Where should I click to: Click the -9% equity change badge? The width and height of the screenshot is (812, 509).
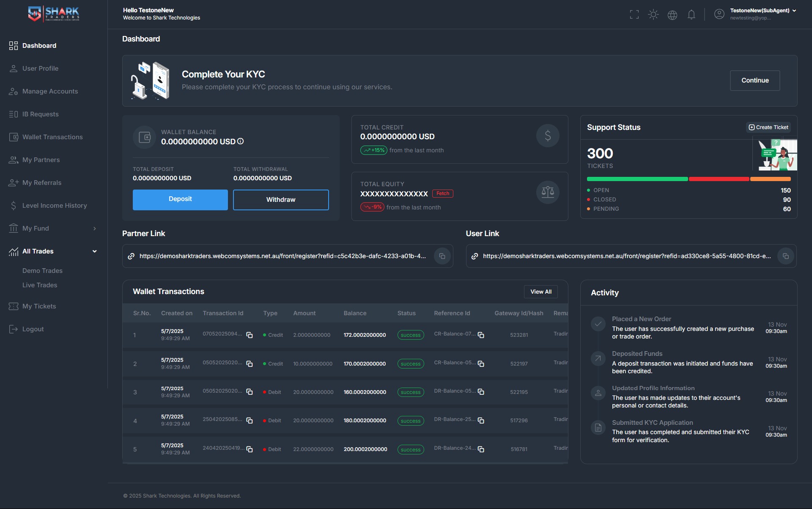tap(372, 207)
